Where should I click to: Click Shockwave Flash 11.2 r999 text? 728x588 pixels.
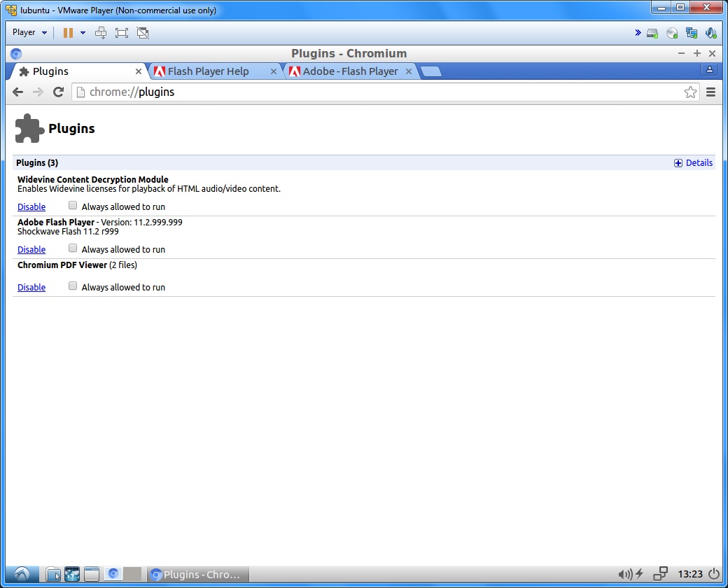pos(69,231)
